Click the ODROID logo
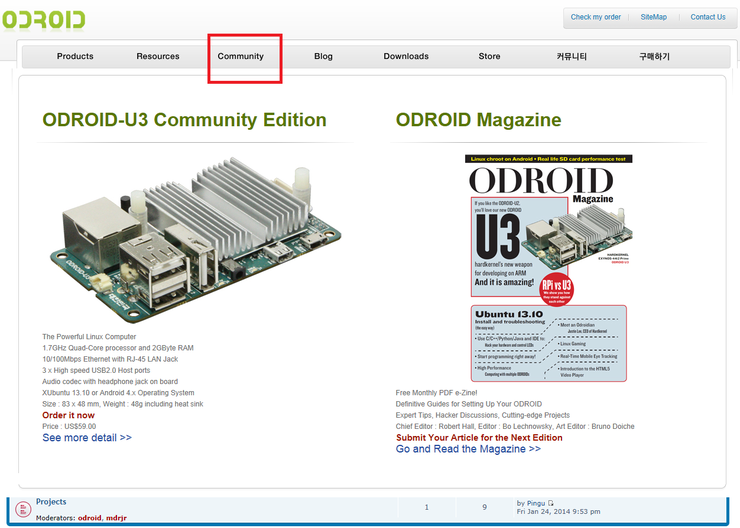The height and width of the screenshot is (528, 740). (43, 20)
